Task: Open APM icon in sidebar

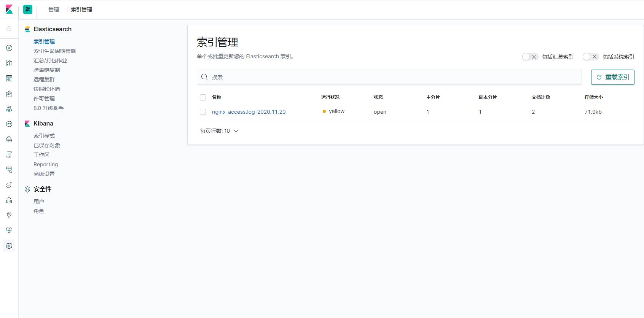Action: pyautogui.click(x=9, y=170)
